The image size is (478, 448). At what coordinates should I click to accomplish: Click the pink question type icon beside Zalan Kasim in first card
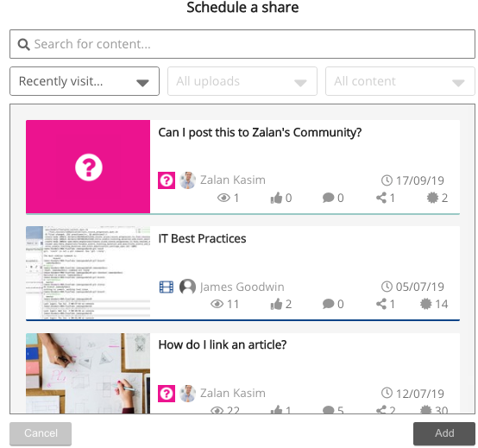[x=167, y=180]
